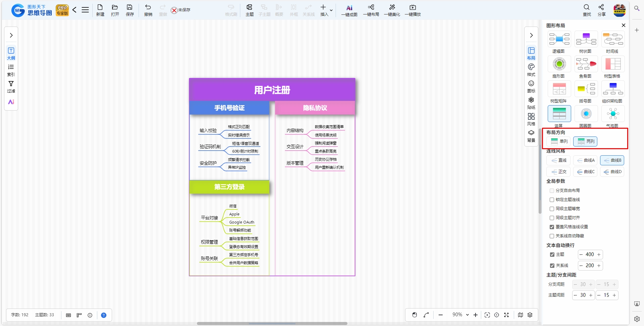
Task: Check the 同级主题等宽 option
Action: point(552,209)
